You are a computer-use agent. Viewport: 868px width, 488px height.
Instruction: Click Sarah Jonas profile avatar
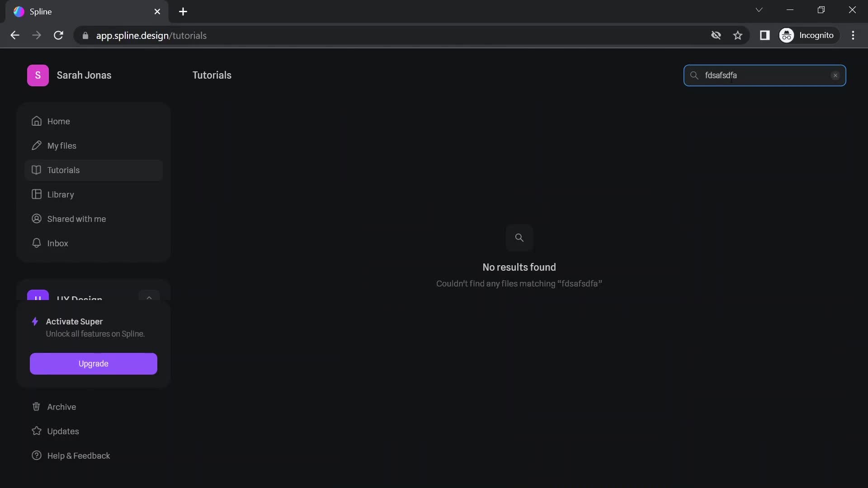coord(38,75)
